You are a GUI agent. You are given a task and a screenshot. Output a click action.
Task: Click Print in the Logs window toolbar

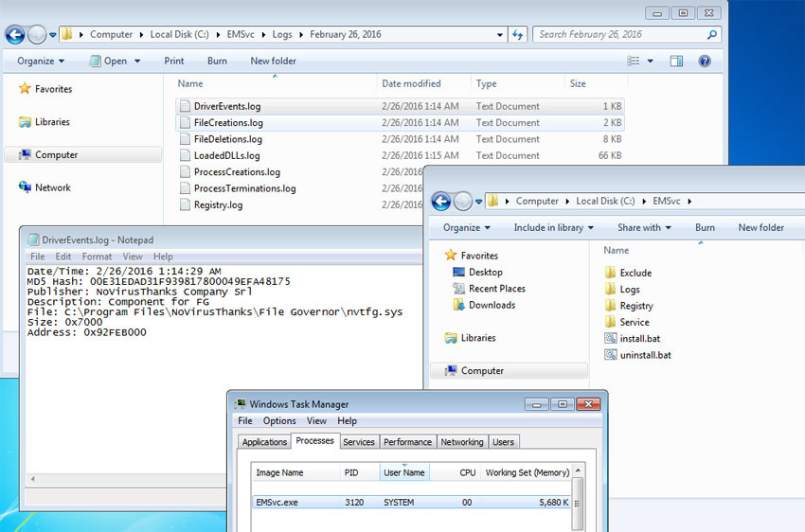(174, 61)
